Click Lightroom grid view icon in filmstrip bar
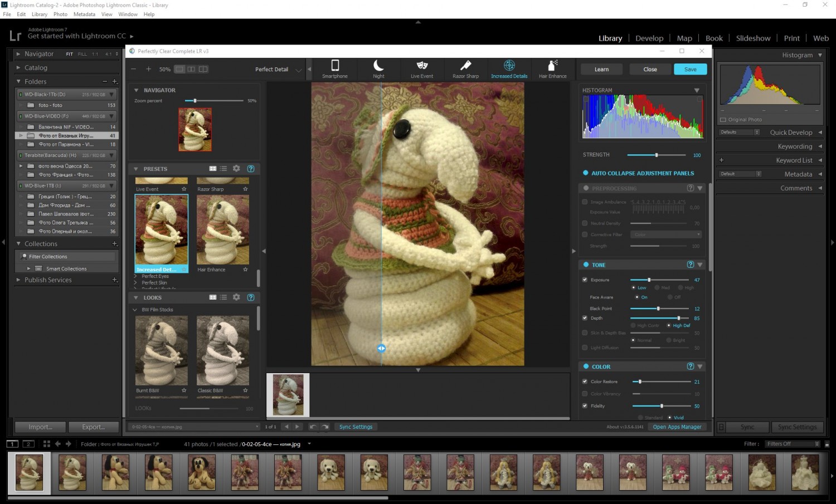836x504 pixels. 47,444
